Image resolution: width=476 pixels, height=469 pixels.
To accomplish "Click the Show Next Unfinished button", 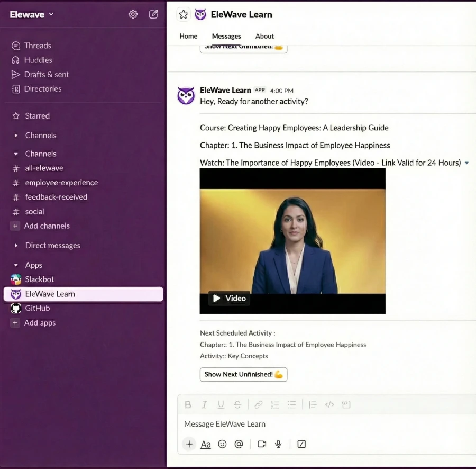I will coord(243,374).
